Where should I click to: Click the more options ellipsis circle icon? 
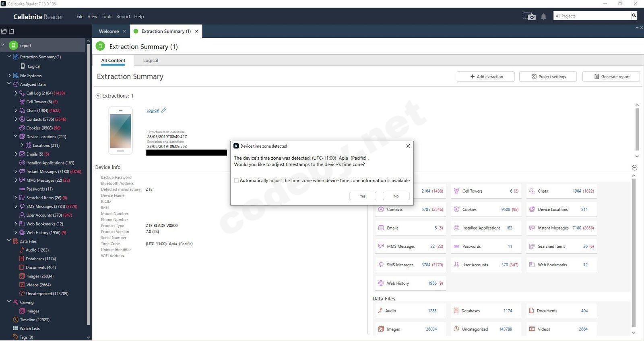point(634,168)
